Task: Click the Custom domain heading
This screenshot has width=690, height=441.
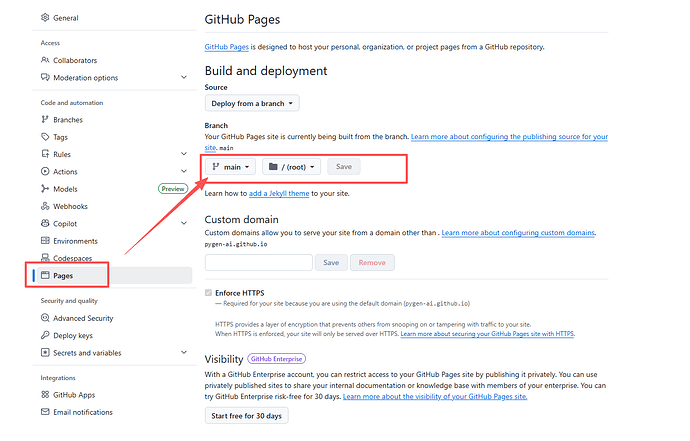Action: [242, 219]
